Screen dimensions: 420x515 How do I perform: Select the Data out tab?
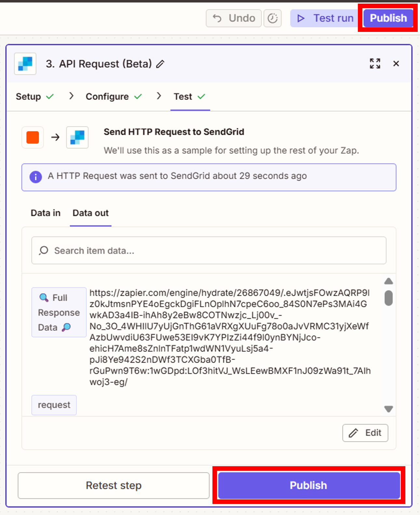coord(90,213)
